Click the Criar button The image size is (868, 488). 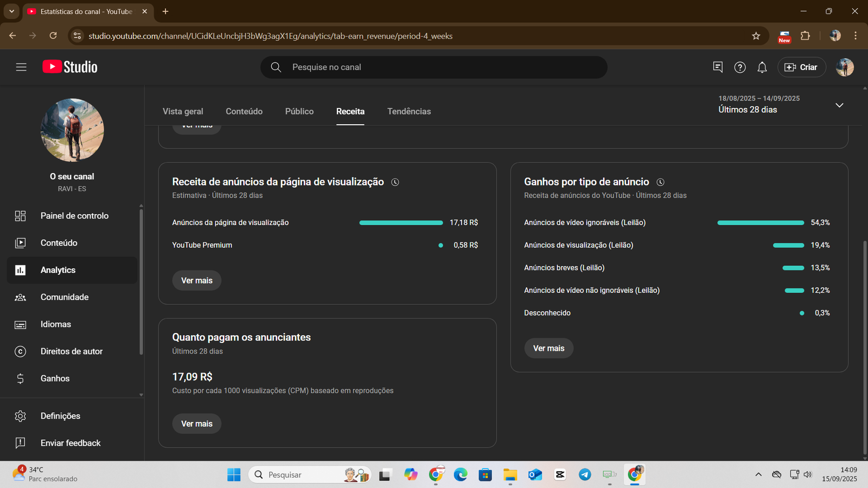tap(801, 67)
